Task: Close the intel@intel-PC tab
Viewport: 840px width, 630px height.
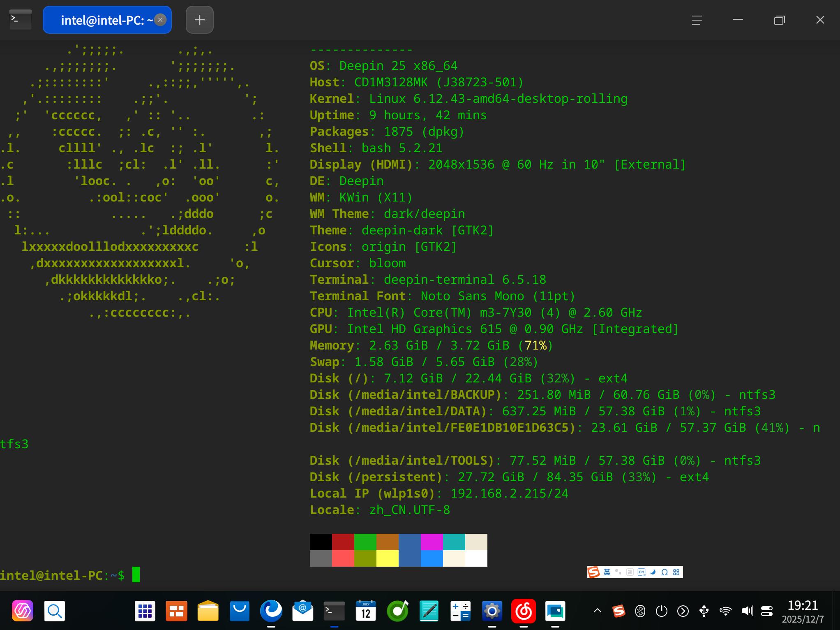Action: pos(160,20)
